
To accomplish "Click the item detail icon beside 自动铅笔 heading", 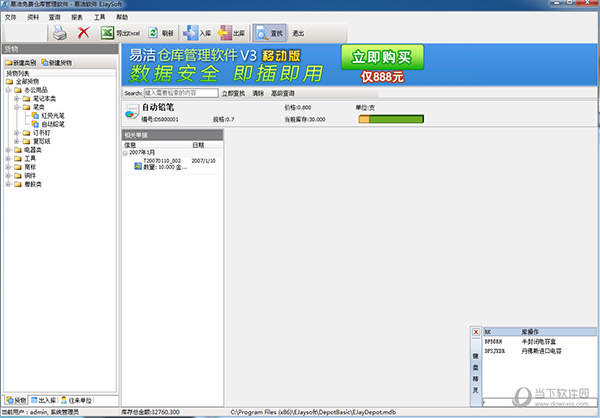I will [132, 111].
